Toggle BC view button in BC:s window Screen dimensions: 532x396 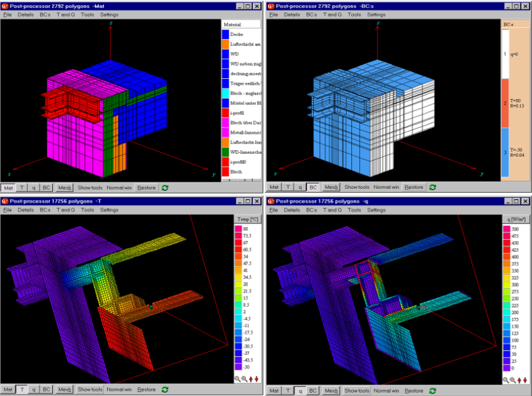pos(313,187)
